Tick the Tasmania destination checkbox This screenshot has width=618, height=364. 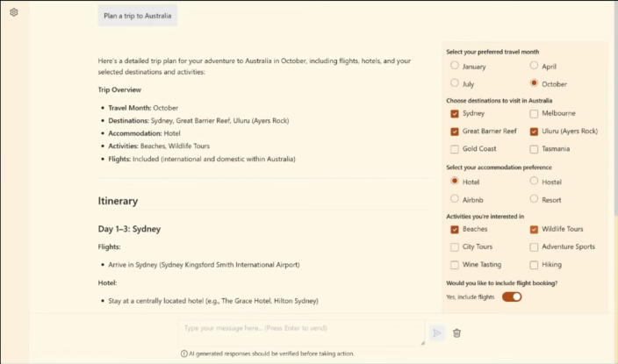coord(535,149)
